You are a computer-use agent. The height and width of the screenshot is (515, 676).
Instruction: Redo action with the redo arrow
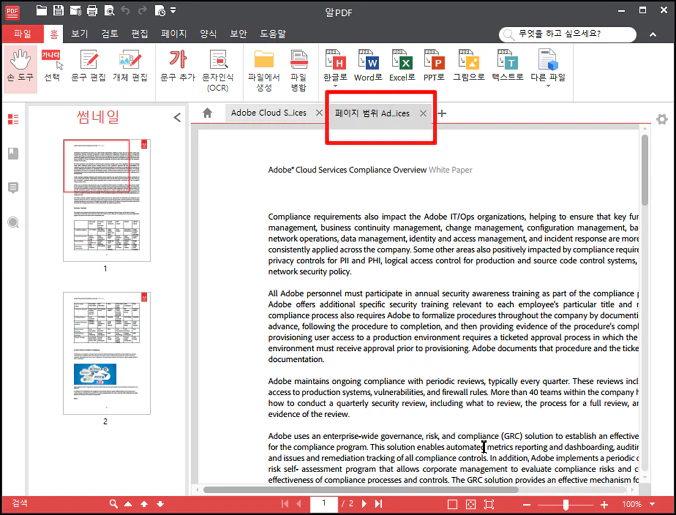(x=142, y=10)
